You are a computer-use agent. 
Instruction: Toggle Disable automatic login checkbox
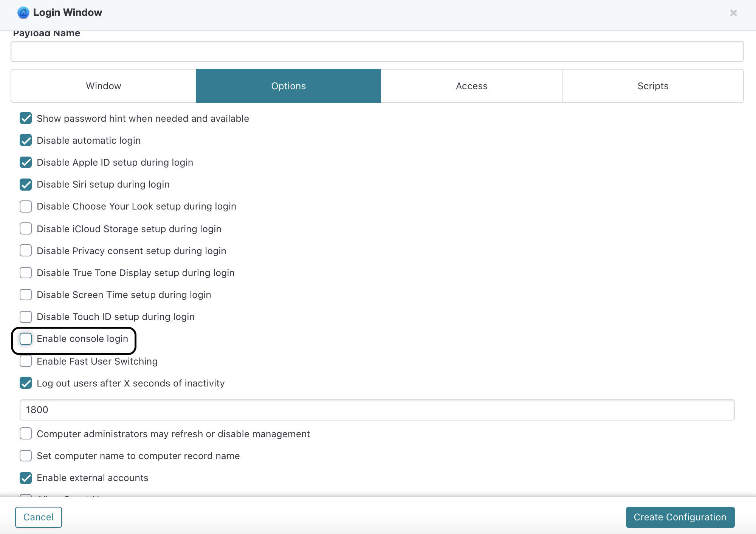pyautogui.click(x=26, y=140)
